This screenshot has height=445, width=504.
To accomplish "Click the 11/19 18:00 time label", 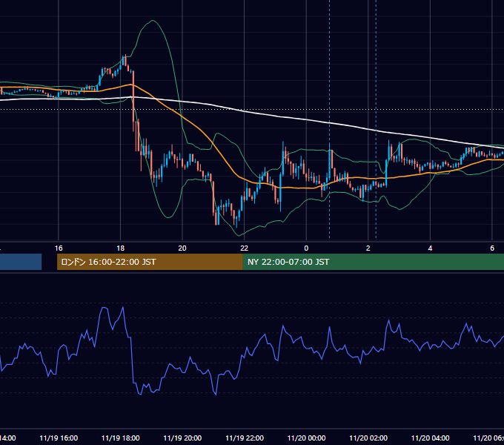I will point(121,438).
